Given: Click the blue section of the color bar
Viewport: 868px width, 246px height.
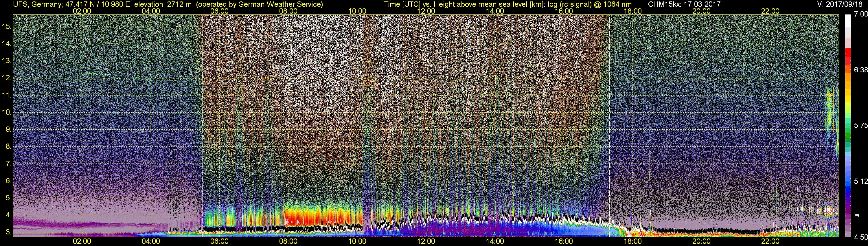Looking at the screenshot, I should coord(847,192).
